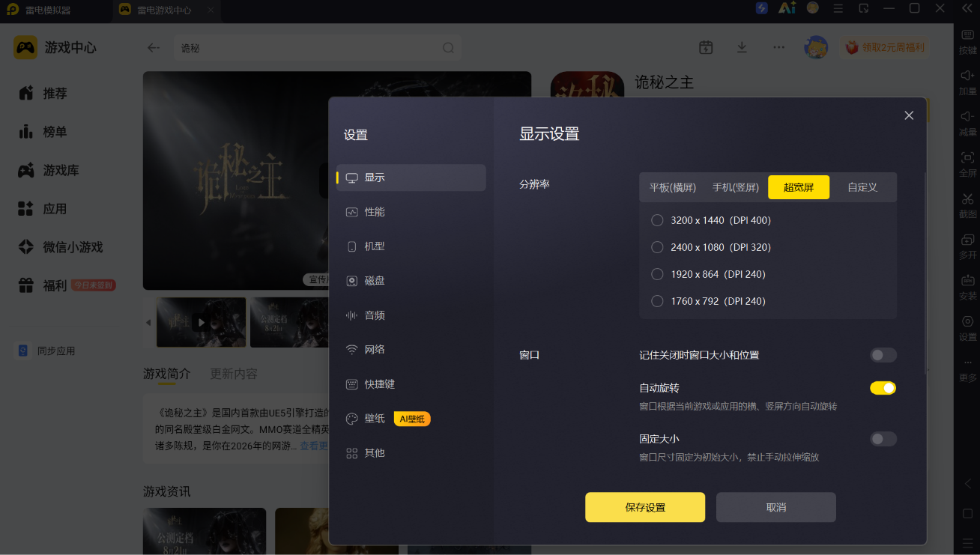Switch to the 手机(竖屏) resolution tab

click(x=736, y=187)
